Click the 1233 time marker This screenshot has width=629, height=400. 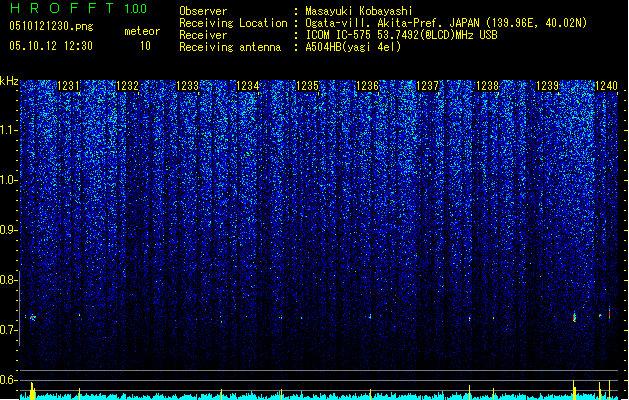click(x=187, y=86)
